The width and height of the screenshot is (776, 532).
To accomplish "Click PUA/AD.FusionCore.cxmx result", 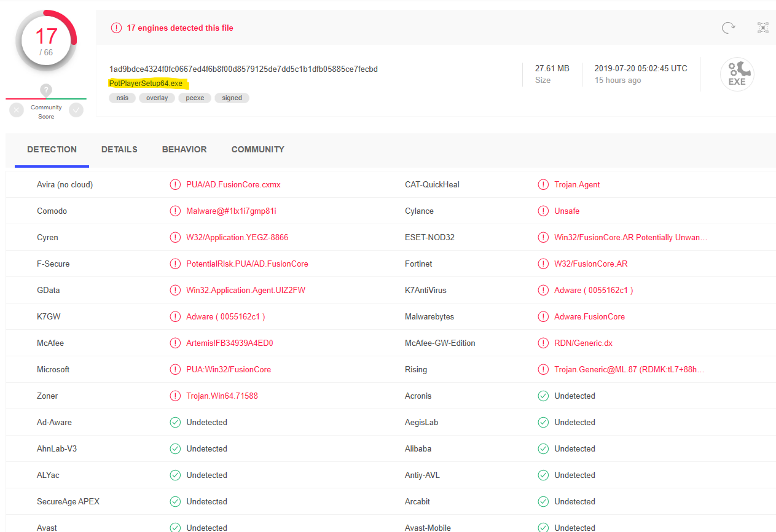I will (x=233, y=184).
